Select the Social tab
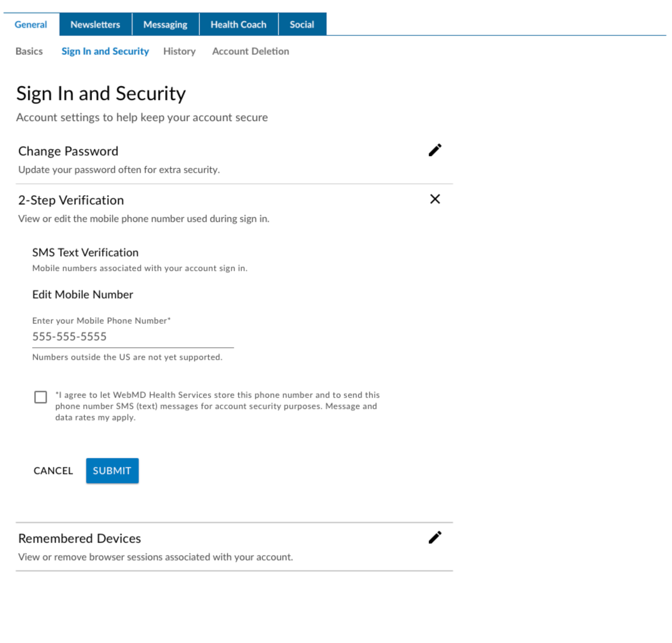 point(302,25)
